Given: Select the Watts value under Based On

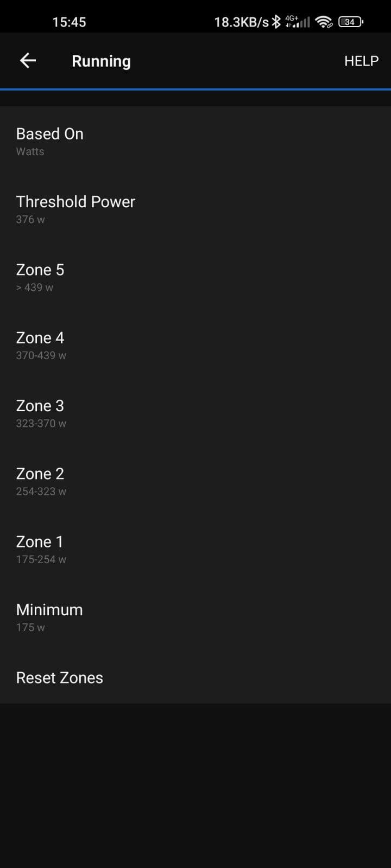Looking at the screenshot, I should click(x=30, y=151).
